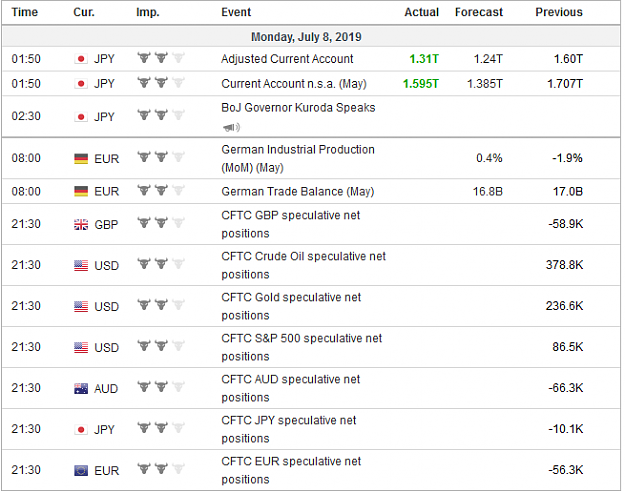Click importance bull icons for CFTC Gold row
This screenshot has width=625, height=493.
(x=161, y=305)
